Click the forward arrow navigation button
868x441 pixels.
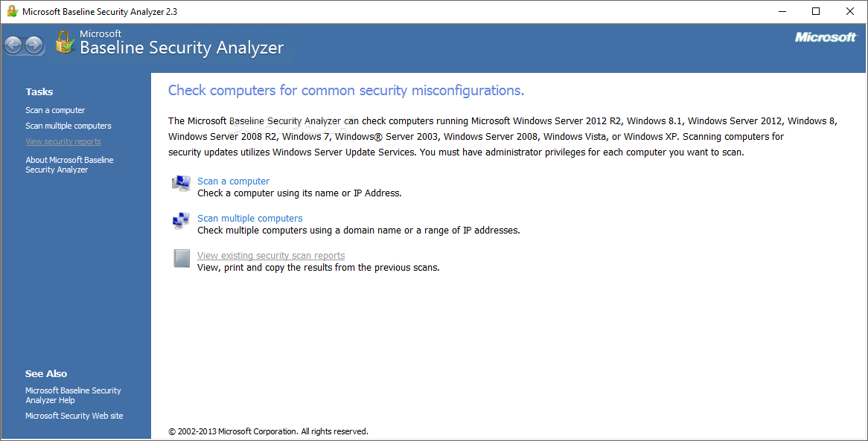pyautogui.click(x=34, y=45)
